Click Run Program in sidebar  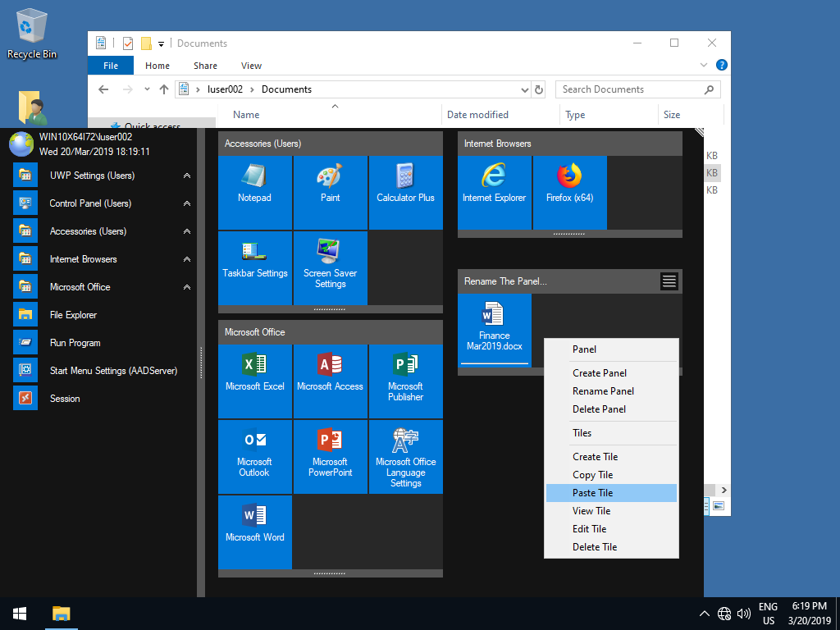75,343
